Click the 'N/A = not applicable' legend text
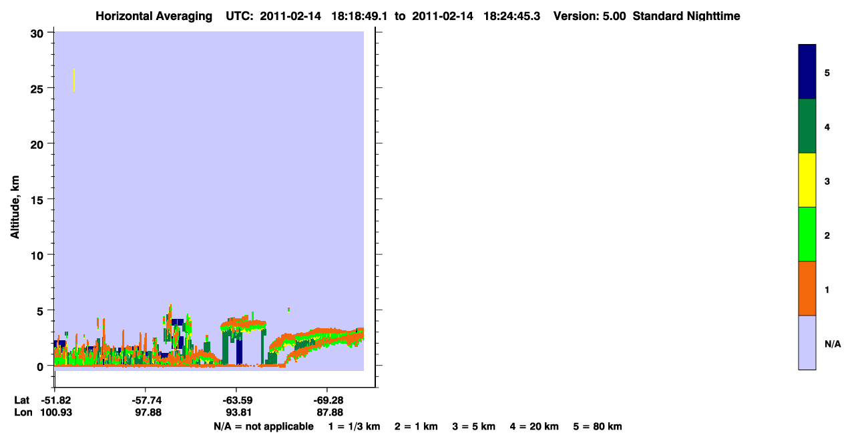Screen dimensions: 868x445 click(x=263, y=426)
